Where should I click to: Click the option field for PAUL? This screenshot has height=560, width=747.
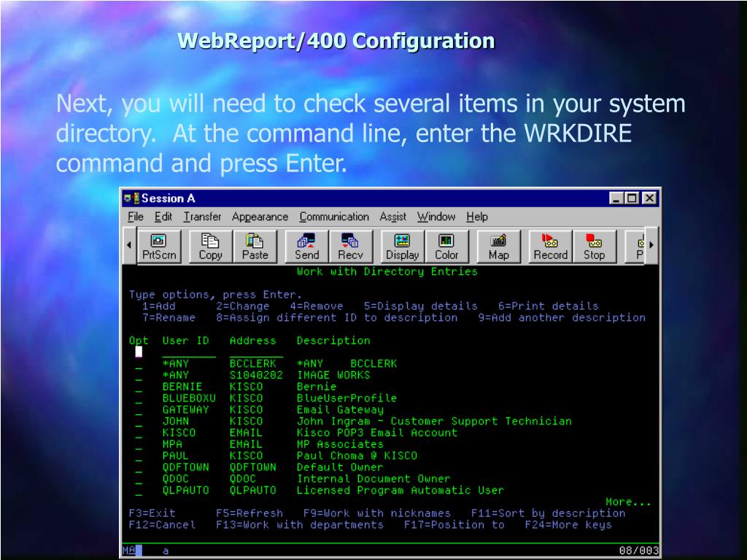[139, 456]
